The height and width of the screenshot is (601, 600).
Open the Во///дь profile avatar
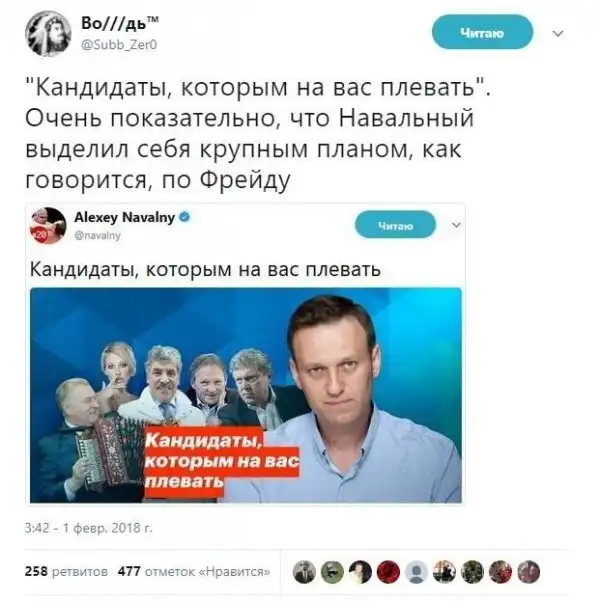(48, 33)
